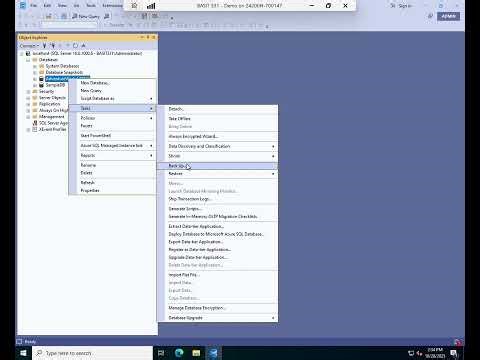Expand the System Databases folder
Screen dimensions: 480x360
tap(35, 66)
